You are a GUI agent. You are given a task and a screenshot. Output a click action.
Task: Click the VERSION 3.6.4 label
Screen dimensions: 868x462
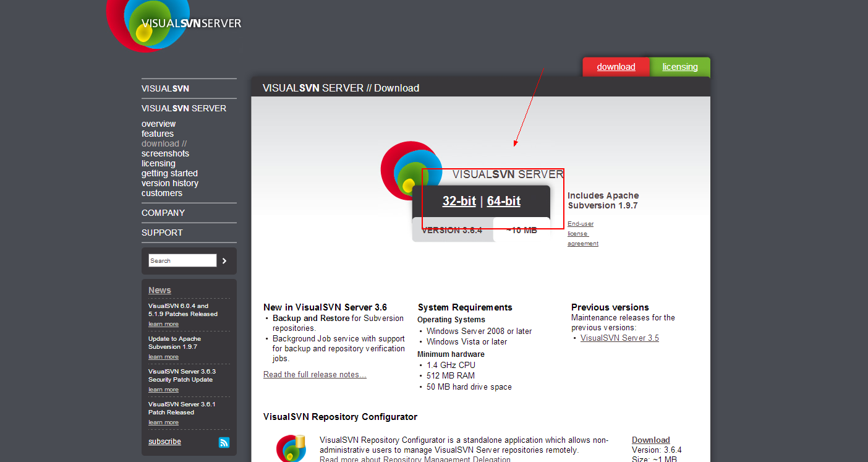452,230
